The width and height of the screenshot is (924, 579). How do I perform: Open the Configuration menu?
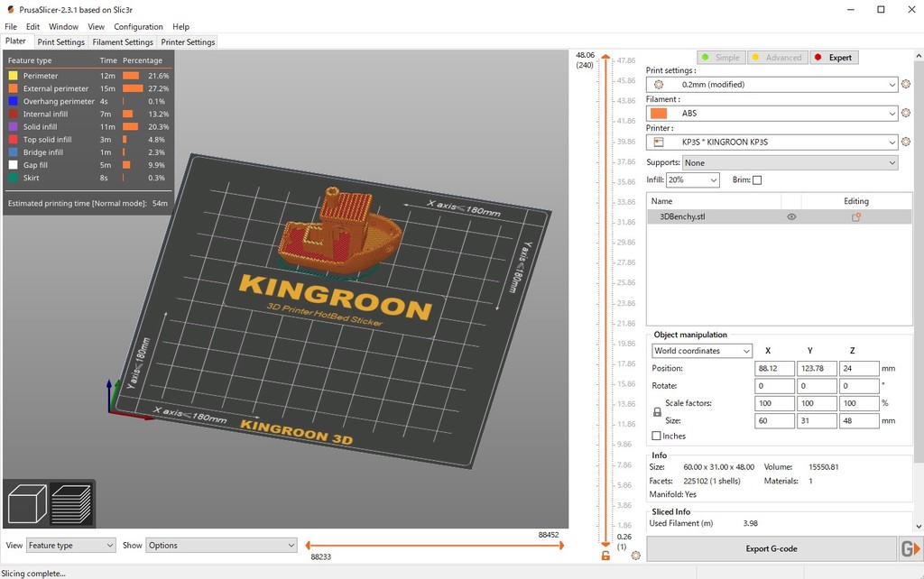(138, 27)
